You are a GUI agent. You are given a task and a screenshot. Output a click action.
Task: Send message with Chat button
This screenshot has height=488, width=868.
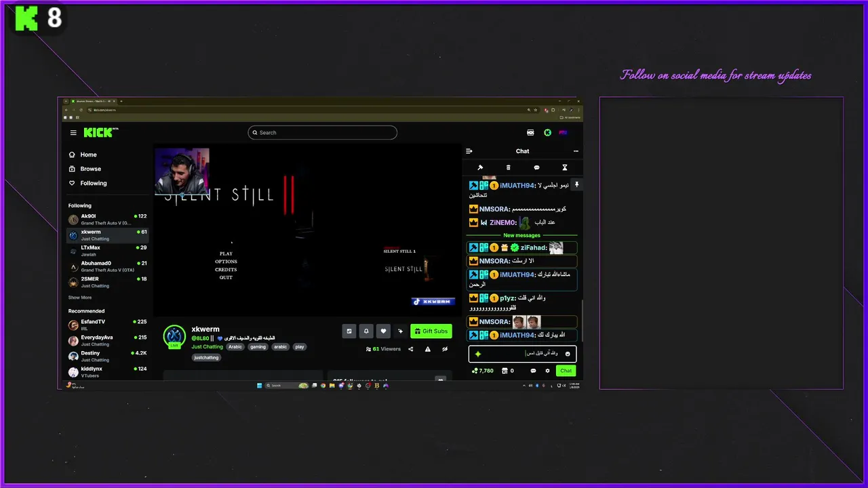point(566,371)
